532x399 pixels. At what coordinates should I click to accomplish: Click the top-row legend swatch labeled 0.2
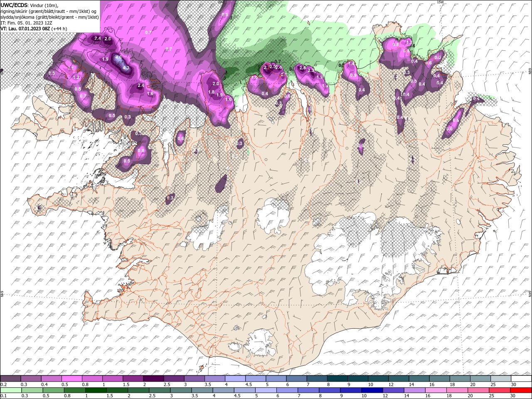tap(10, 379)
